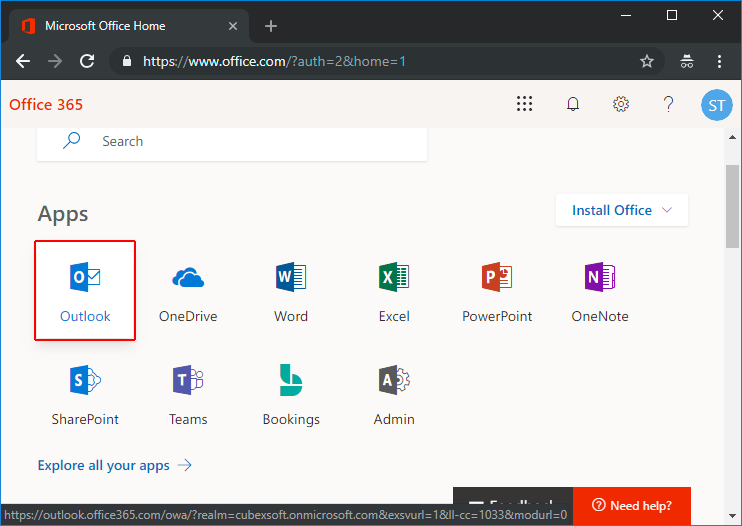The image size is (742, 526).
Task: Click the page scroll down arrow
Action: [733, 516]
